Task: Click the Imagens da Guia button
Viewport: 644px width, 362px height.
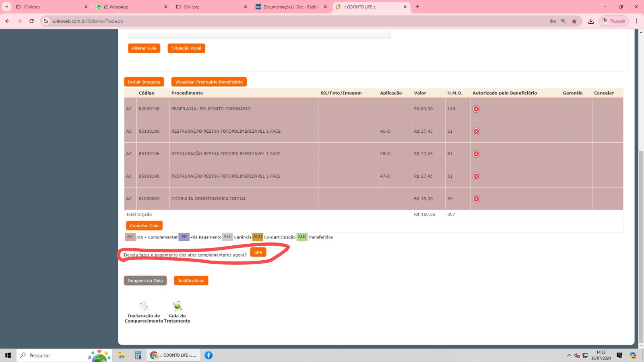Action: tap(145, 281)
